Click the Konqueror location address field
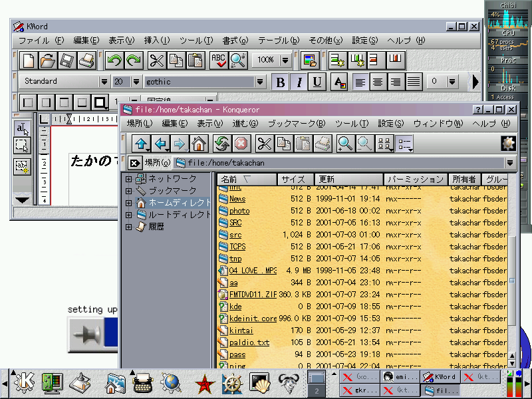 [x=339, y=163]
